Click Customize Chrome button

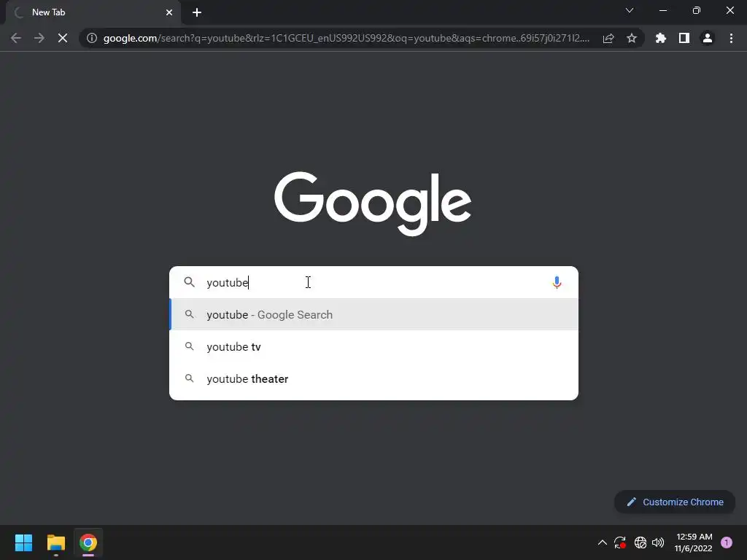pyautogui.click(x=675, y=502)
